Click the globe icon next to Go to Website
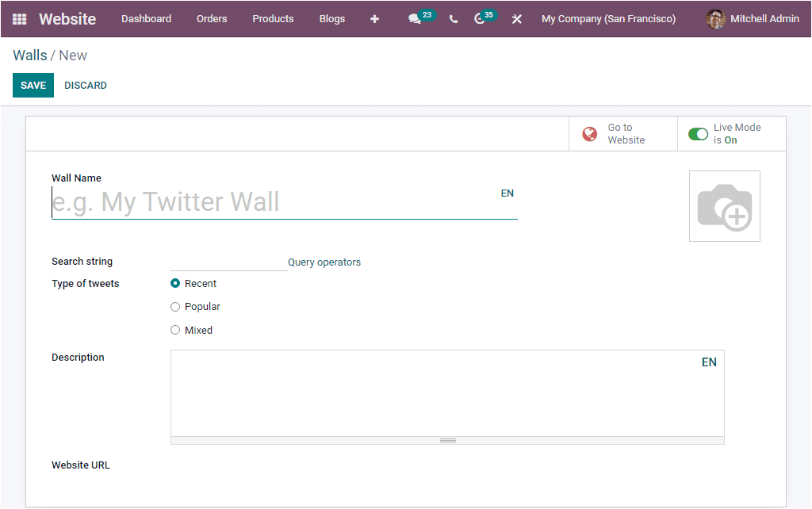 pyautogui.click(x=589, y=133)
